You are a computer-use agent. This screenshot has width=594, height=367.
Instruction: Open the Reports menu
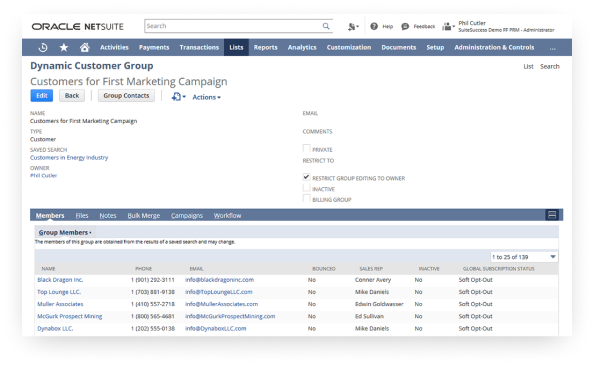(266, 47)
